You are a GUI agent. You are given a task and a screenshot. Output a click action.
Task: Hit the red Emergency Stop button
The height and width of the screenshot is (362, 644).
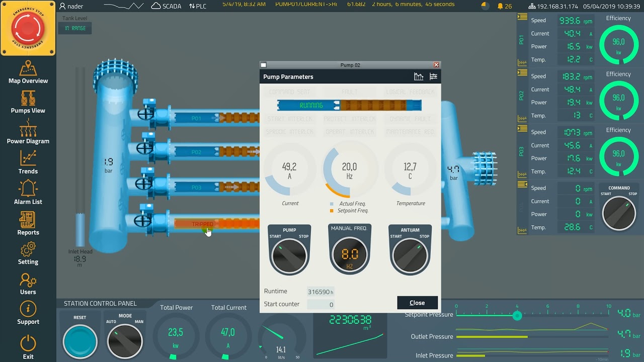pyautogui.click(x=28, y=28)
